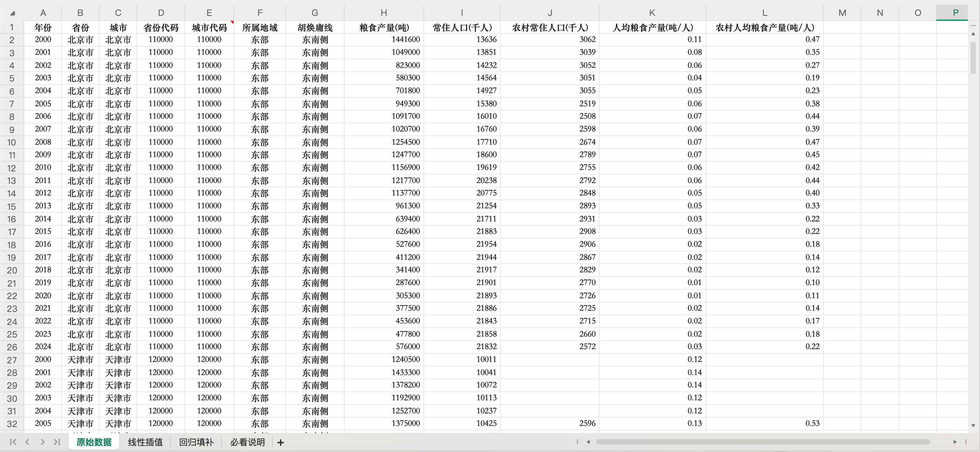Click next sheet navigation arrow

42,442
